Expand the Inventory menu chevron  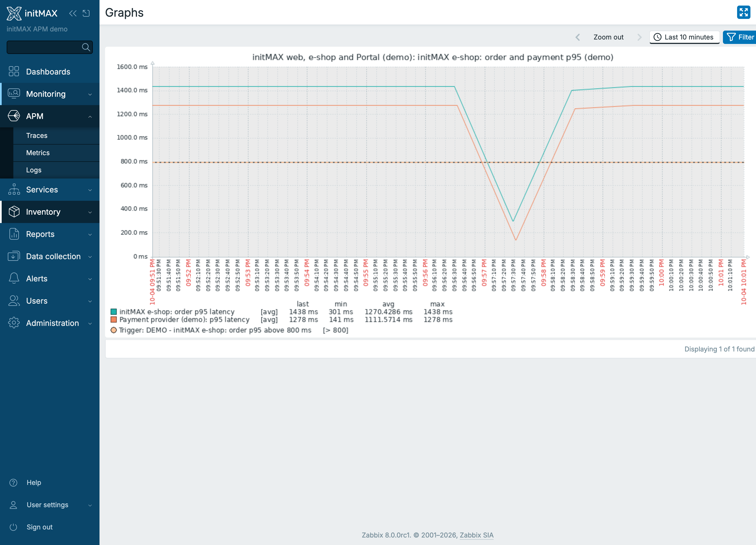click(x=90, y=212)
